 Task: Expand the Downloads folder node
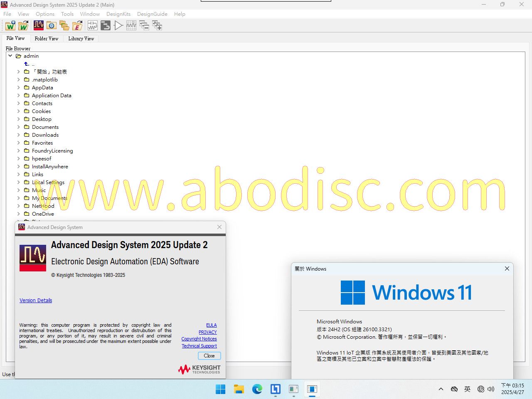click(18, 135)
